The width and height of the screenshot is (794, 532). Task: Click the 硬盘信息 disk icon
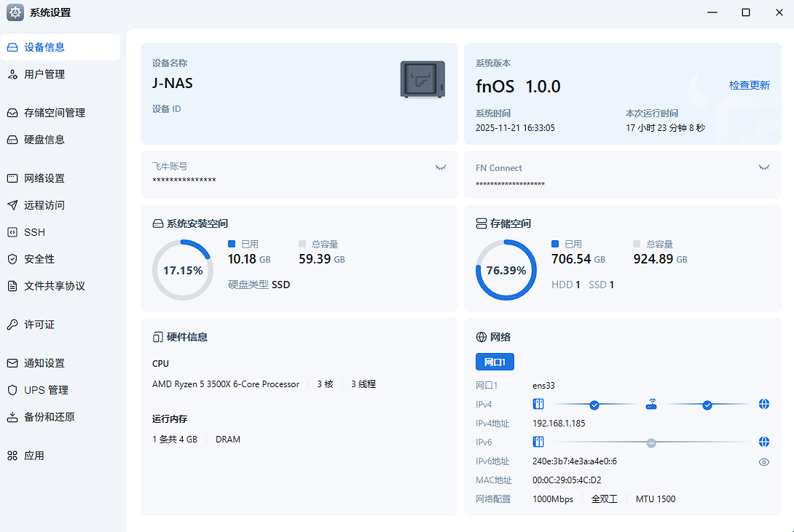point(12,140)
